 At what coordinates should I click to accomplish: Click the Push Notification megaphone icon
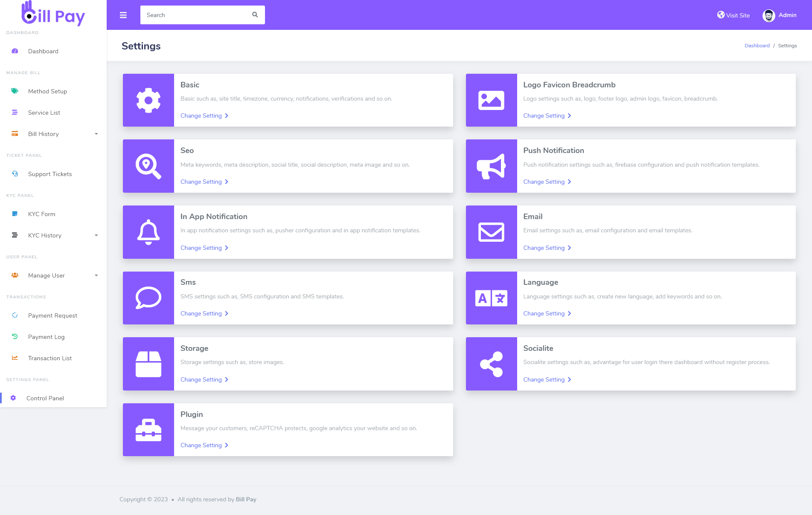[x=492, y=166]
